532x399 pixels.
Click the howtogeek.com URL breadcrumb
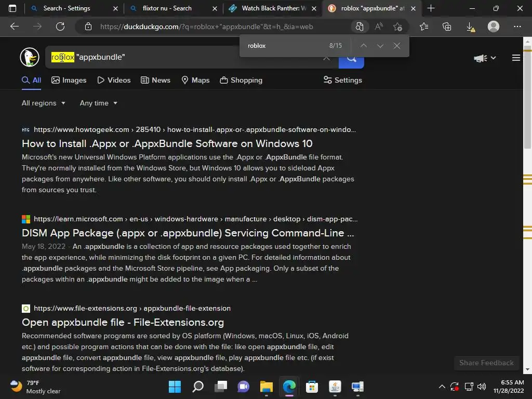point(195,129)
